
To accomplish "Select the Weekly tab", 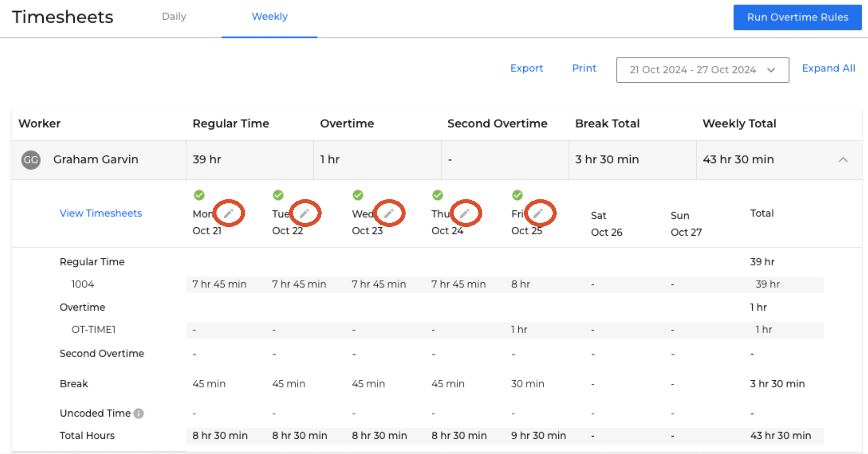I will point(269,17).
